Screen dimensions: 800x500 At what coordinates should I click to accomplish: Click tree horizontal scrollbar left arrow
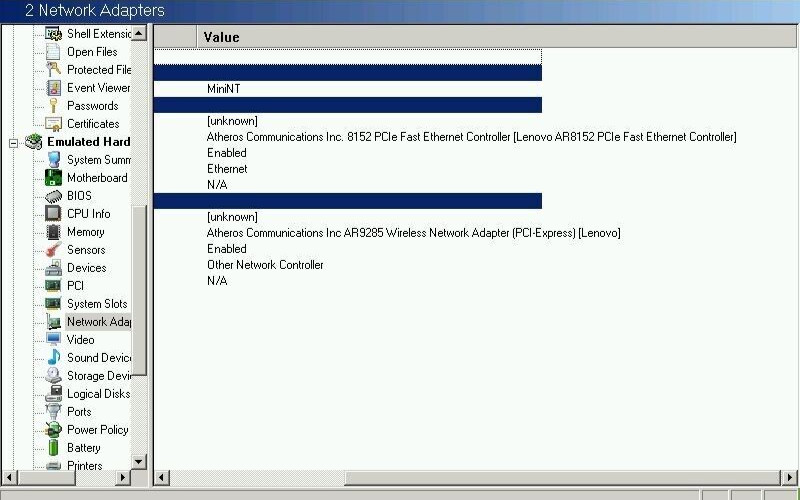coord(9,478)
